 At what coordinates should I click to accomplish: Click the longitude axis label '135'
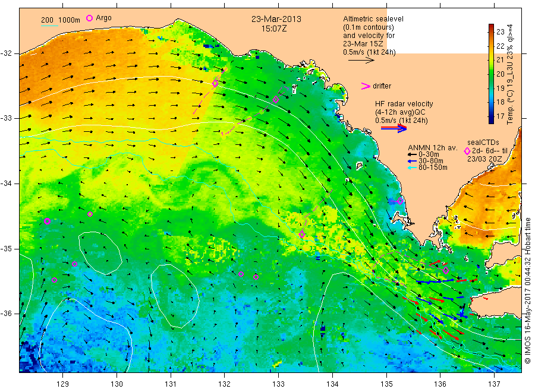(386, 384)
